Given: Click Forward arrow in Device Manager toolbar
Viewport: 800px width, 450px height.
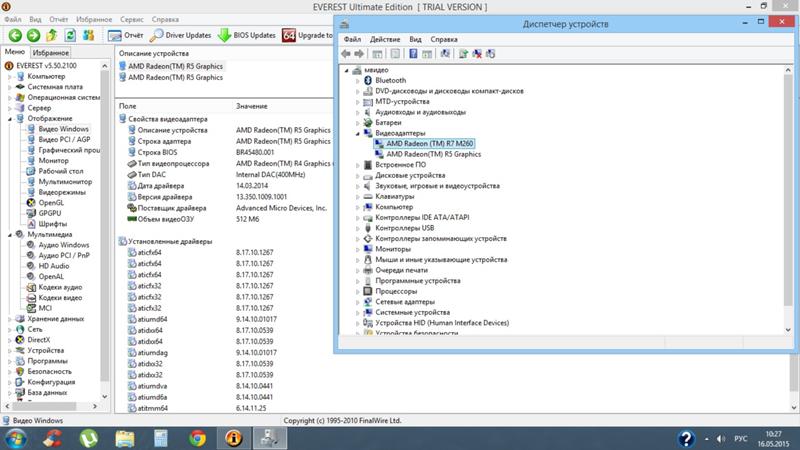Looking at the screenshot, I should pos(359,54).
